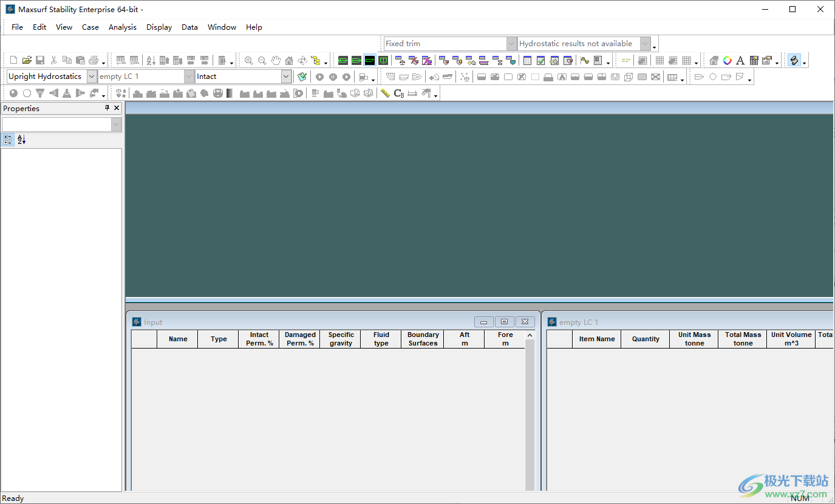Viewport: 835px width, 504px height.
Task: Pin the Properties panel
Action: tap(107, 108)
